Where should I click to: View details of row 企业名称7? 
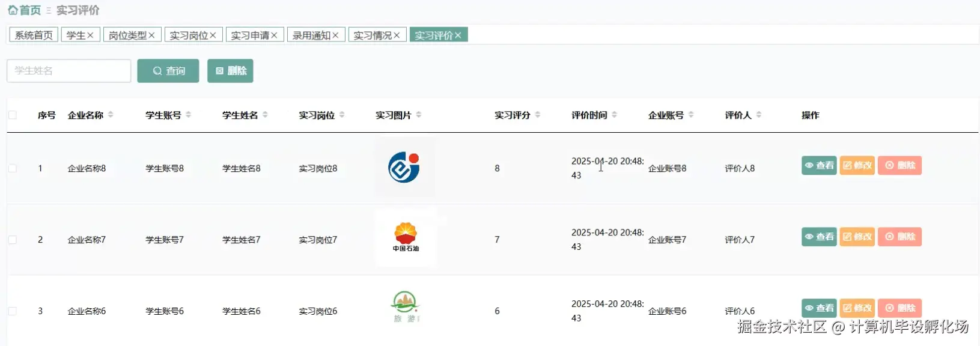(x=819, y=237)
